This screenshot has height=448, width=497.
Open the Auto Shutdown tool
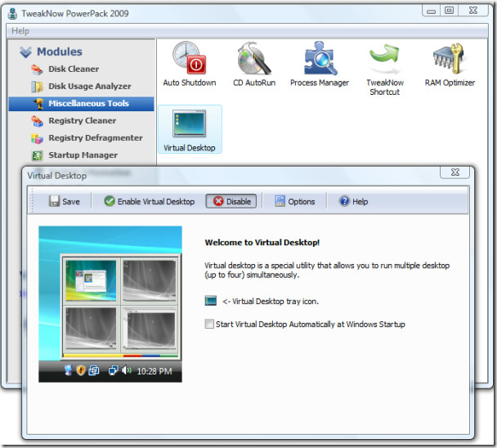click(189, 64)
